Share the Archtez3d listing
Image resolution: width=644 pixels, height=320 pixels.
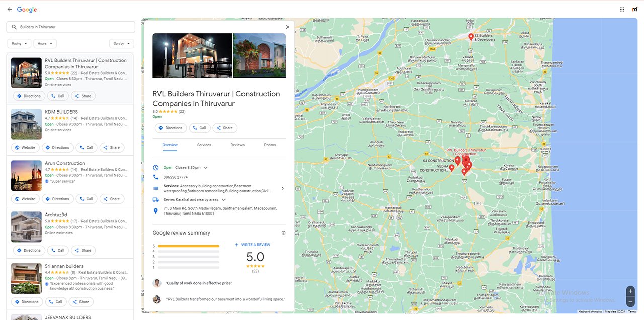click(x=83, y=250)
